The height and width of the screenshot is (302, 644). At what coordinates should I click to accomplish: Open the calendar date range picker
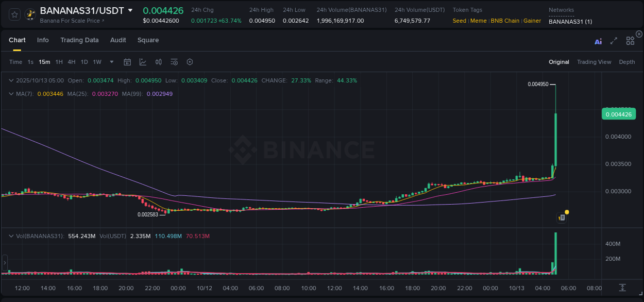coord(127,62)
